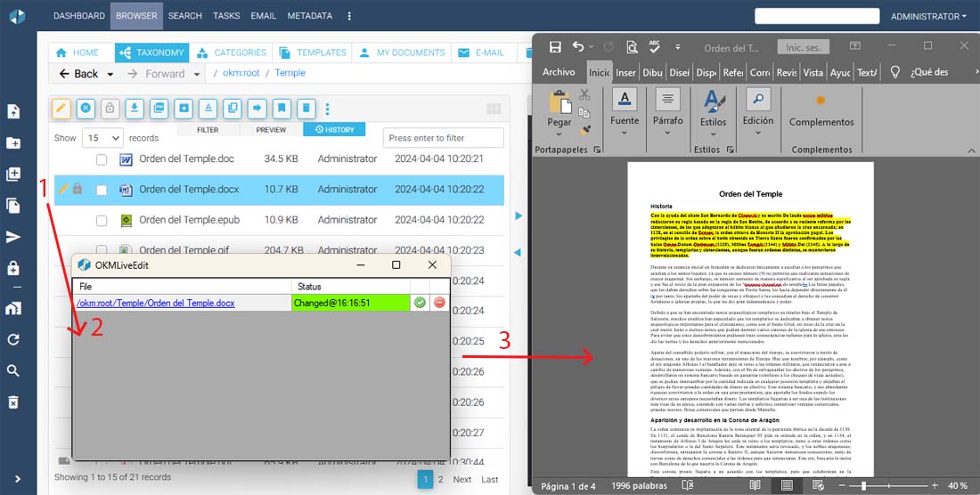Screen dimensions: 980x495
Task: Click the Save icon in Word title bar
Action: [555, 47]
